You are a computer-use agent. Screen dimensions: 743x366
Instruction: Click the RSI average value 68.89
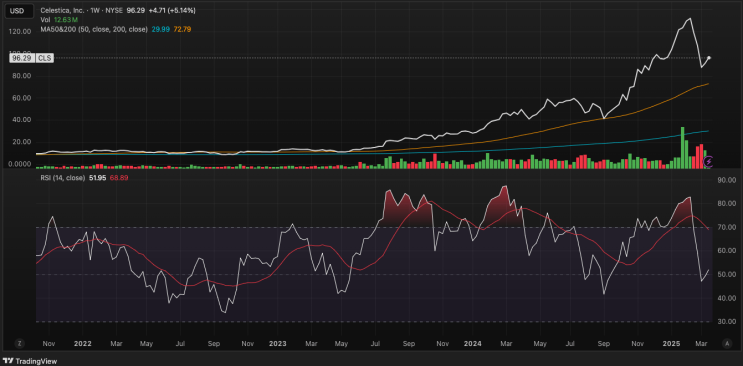119,178
